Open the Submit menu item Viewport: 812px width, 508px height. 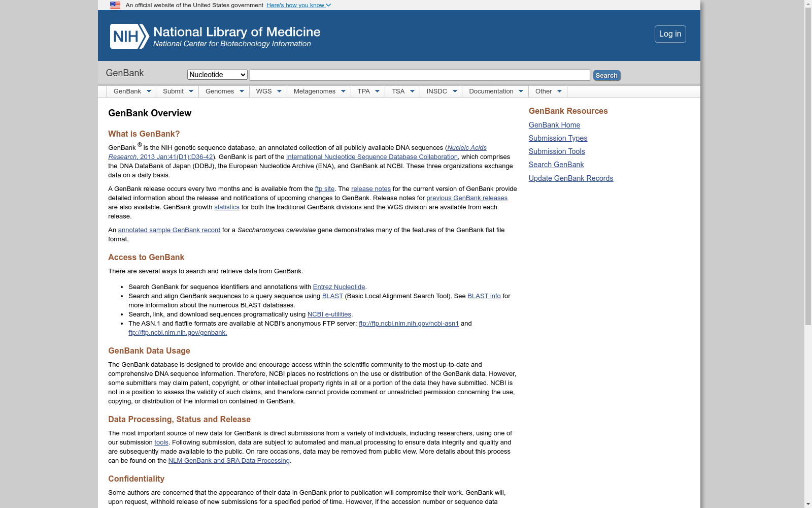[x=173, y=91]
